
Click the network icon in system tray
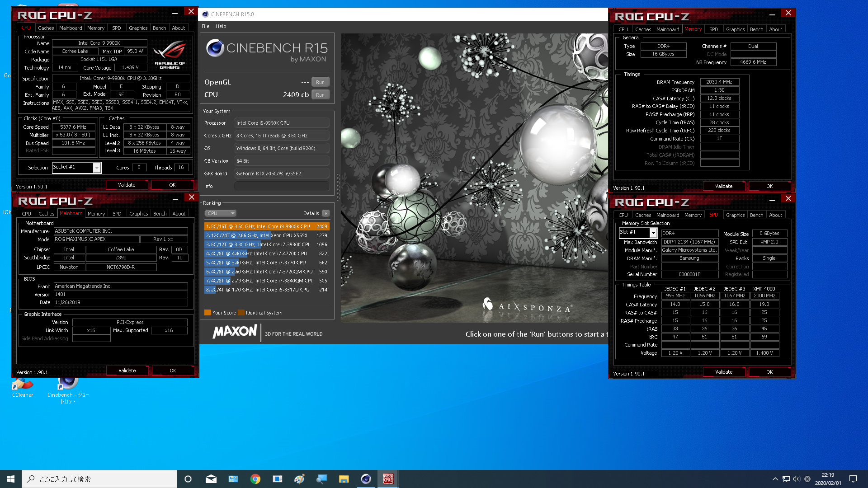[786, 479]
